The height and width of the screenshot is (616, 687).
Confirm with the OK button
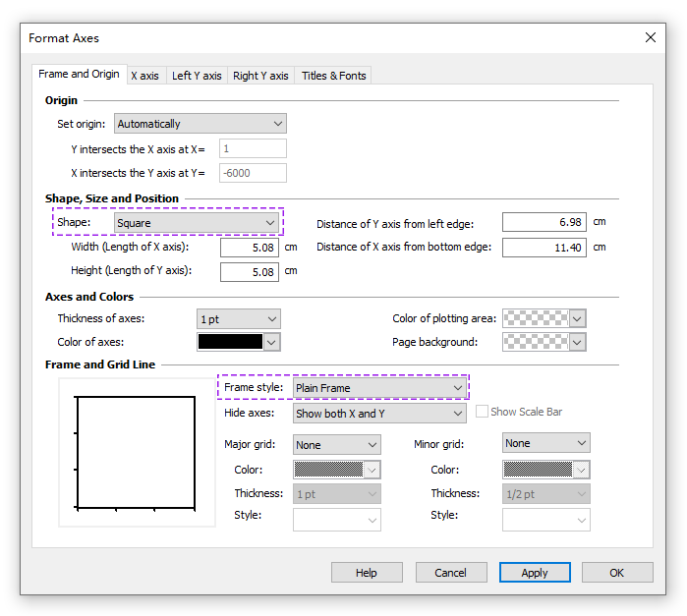[x=617, y=572]
